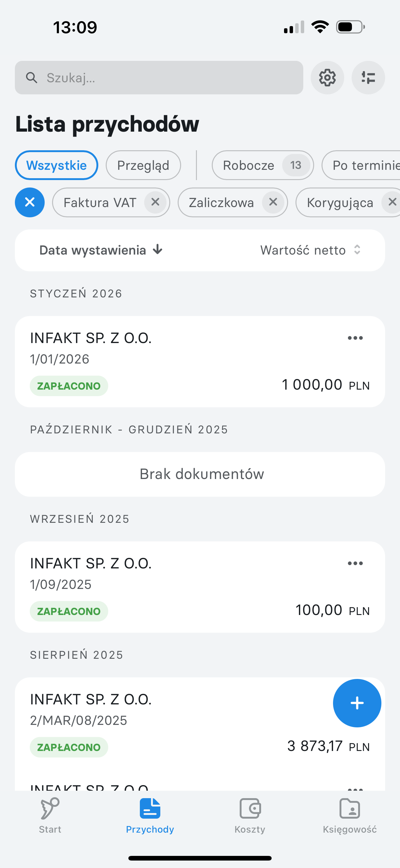Open settings via the gear icon

click(x=327, y=78)
